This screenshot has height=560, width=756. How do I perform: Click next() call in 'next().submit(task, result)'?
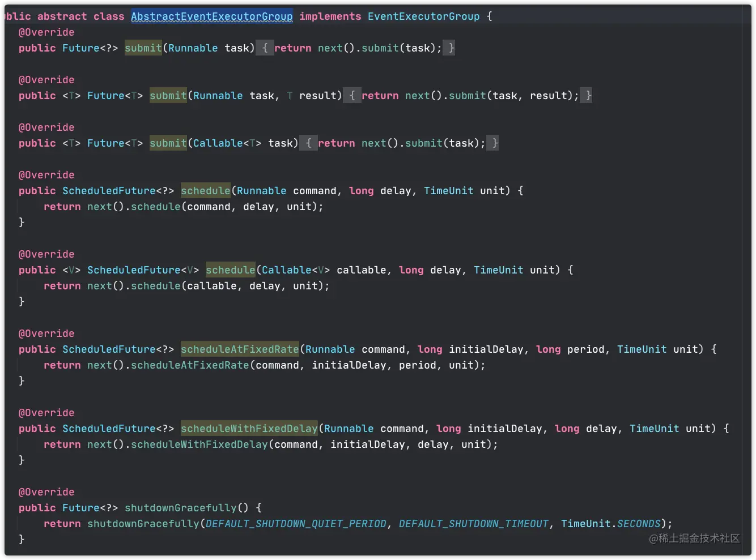pyautogui.click(x=423, y=96)
